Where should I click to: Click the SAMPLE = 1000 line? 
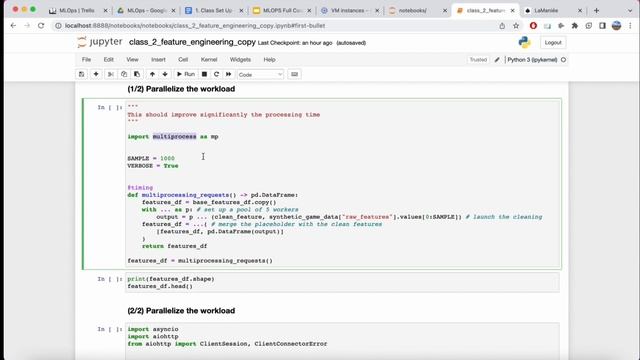[x=151, y=158]
